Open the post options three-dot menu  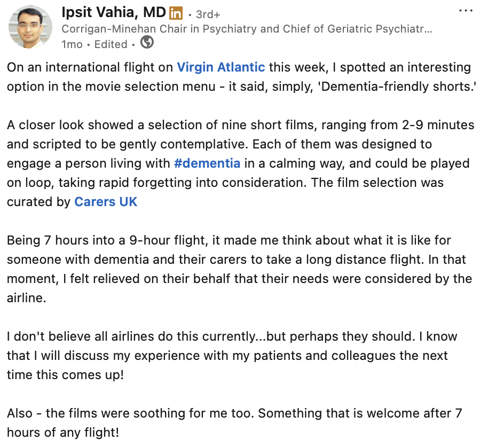[x=466, y=11]
